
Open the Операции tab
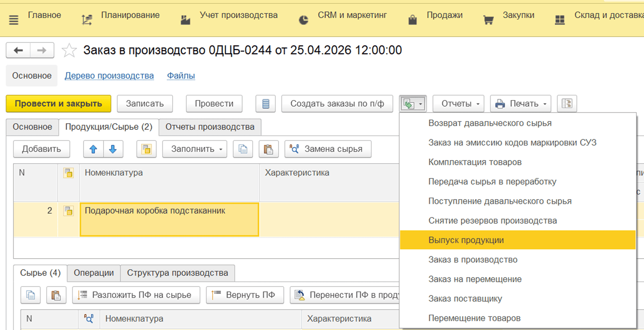tap(93, 273)
